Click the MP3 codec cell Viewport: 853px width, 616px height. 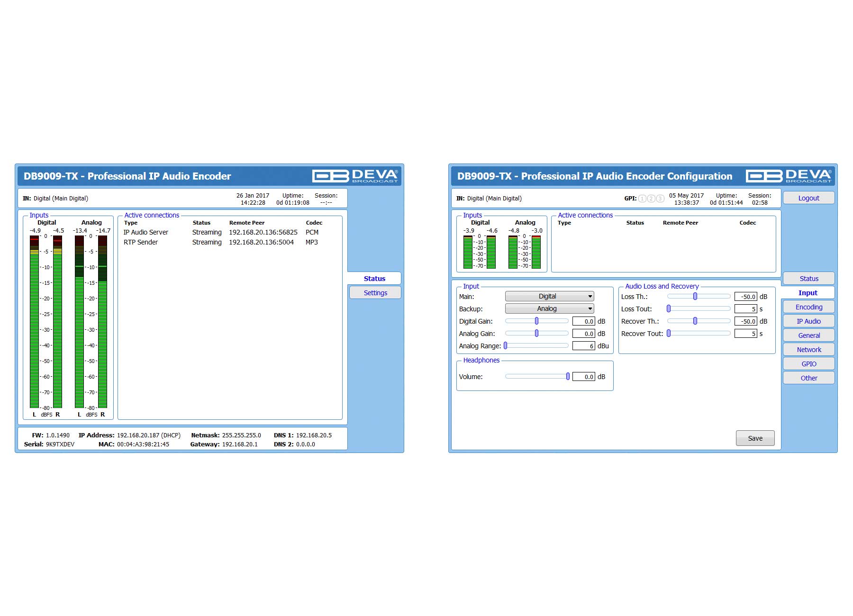pos(311,242)
